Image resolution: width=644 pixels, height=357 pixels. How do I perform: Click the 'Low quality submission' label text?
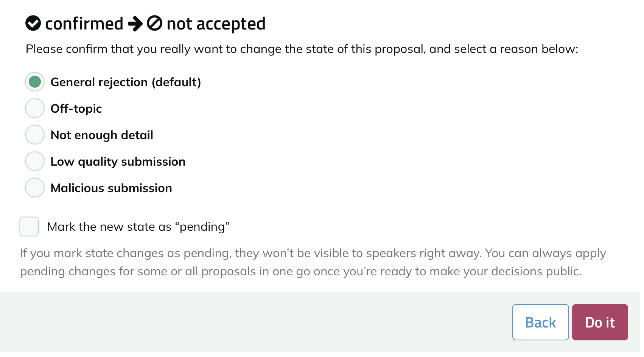[x=118, y=161]
